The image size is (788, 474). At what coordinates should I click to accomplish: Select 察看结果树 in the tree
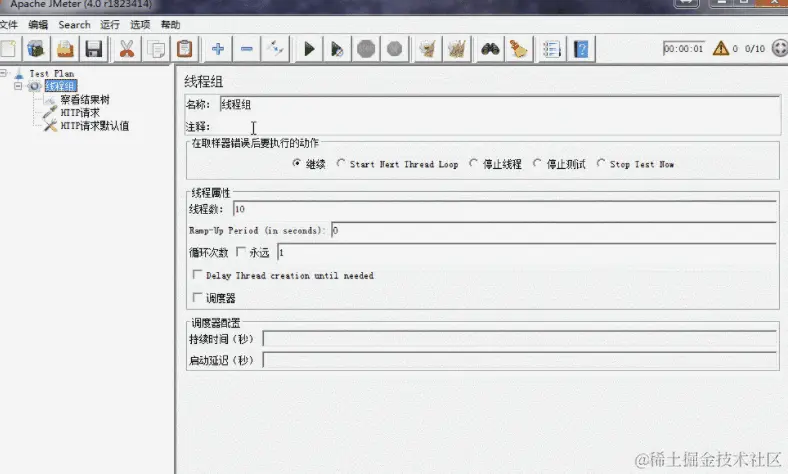tap(84, 100)
